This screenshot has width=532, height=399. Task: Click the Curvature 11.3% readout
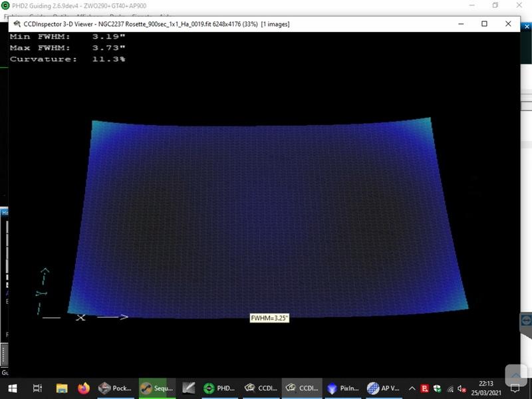[68, 59]
